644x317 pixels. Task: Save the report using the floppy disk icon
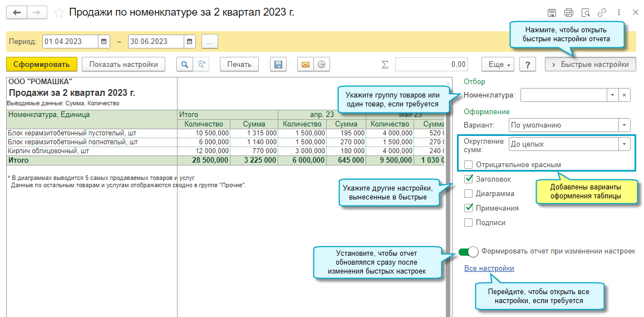(278, 65)
